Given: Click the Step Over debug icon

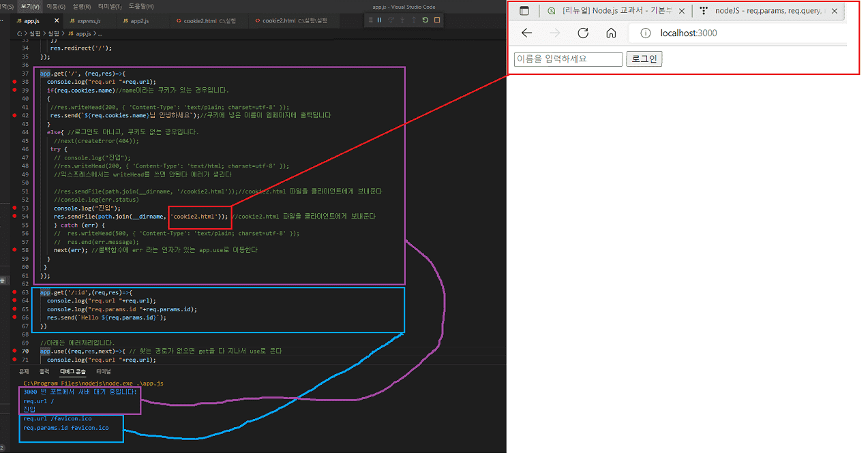Looking at the screenshot, I should click(x=391, y=20).
